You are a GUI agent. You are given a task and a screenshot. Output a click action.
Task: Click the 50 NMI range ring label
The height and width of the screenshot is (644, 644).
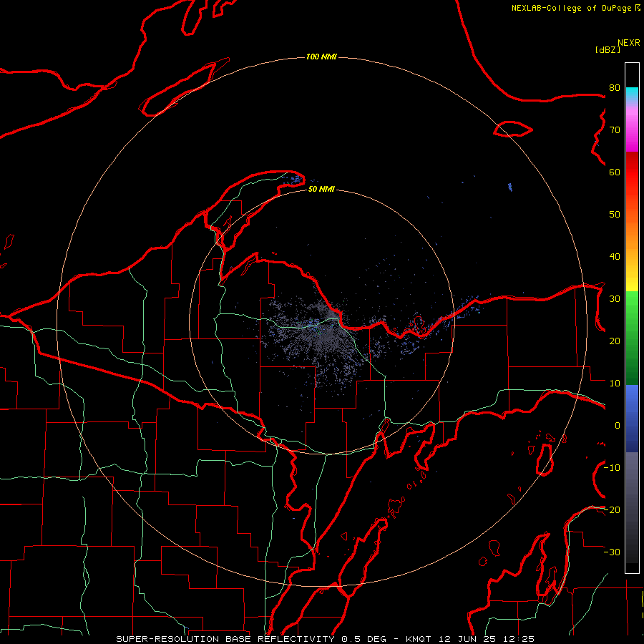pos(321,189)
